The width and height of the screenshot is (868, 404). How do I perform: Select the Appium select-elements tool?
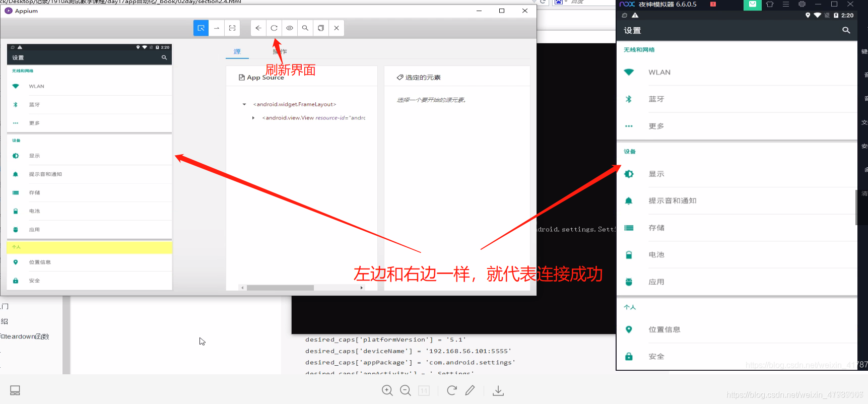click(201, 28)
